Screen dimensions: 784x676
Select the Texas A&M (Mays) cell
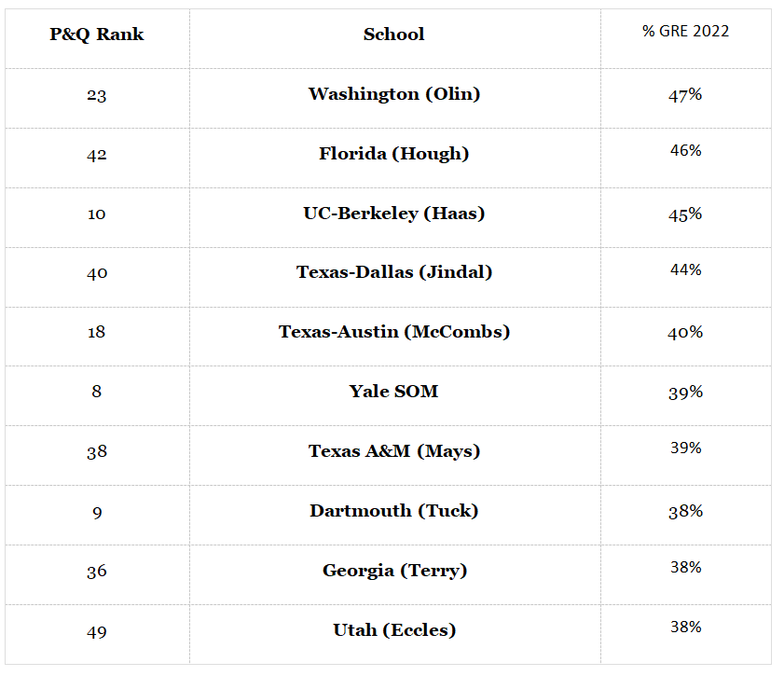pos(394,451)
